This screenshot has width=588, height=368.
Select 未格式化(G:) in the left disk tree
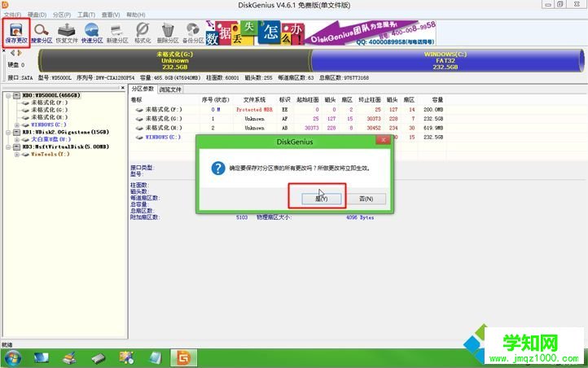coord(49,110)
